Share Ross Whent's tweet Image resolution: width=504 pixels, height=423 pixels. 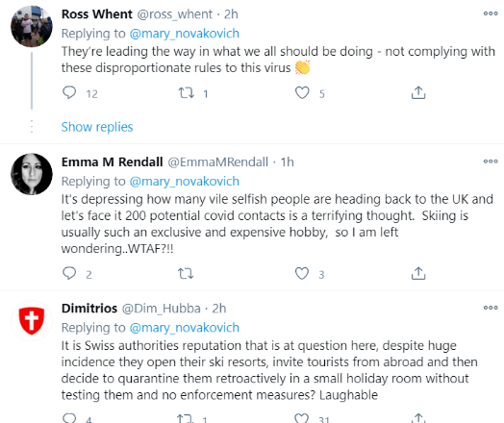tap(418, 92)
